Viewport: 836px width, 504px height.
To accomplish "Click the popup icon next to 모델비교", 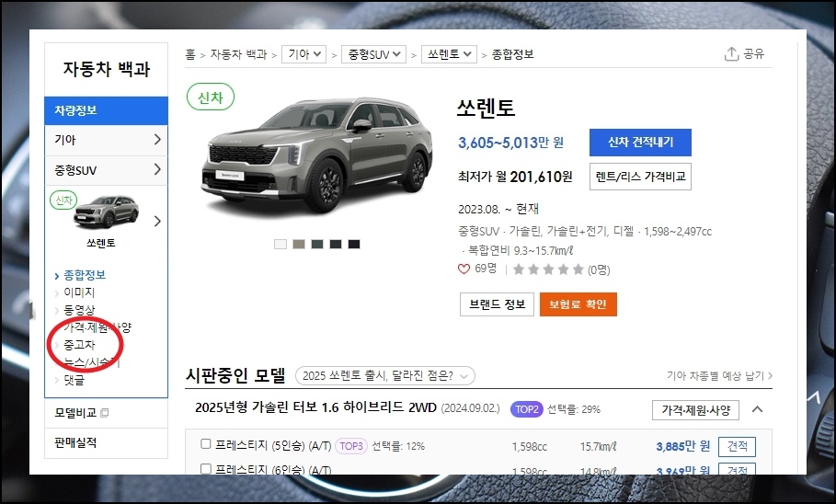I will pyautogui.click(x=105, y=413).
